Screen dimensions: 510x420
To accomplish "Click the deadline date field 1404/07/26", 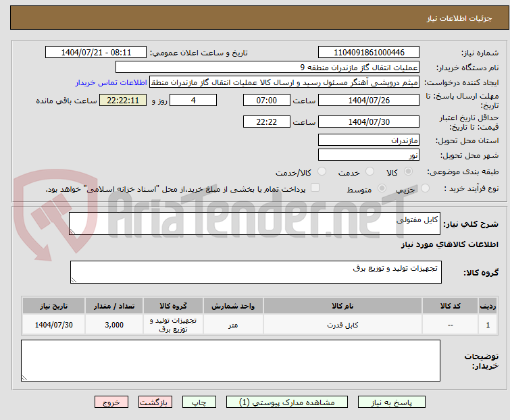I will point(369,100).
